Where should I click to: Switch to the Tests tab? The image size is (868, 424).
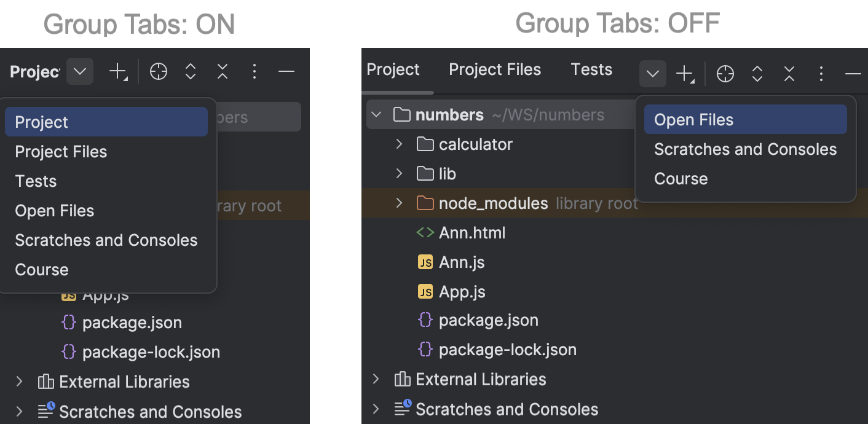pyautogui.click(x=591, y=69)
